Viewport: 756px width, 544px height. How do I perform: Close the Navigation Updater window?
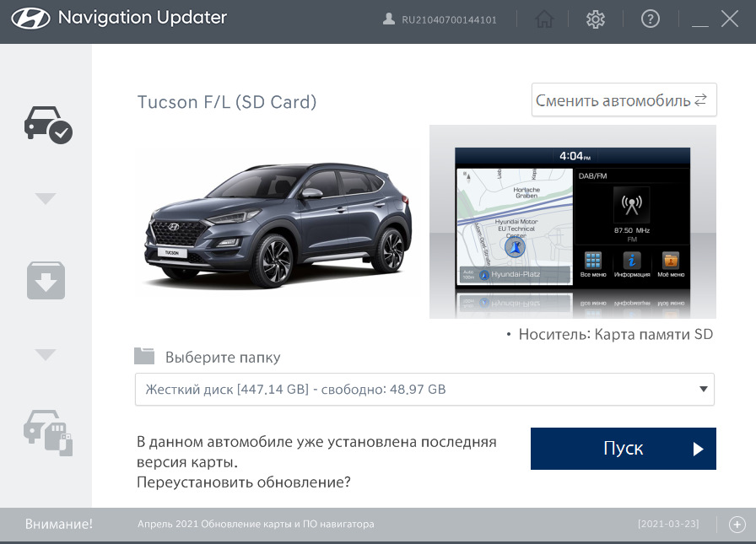(x=730, y=19)
